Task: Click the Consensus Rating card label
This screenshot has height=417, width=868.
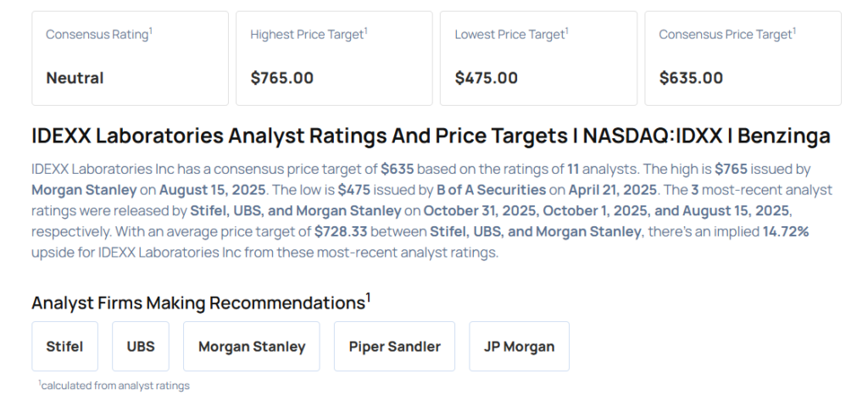Action: (97, 35)
